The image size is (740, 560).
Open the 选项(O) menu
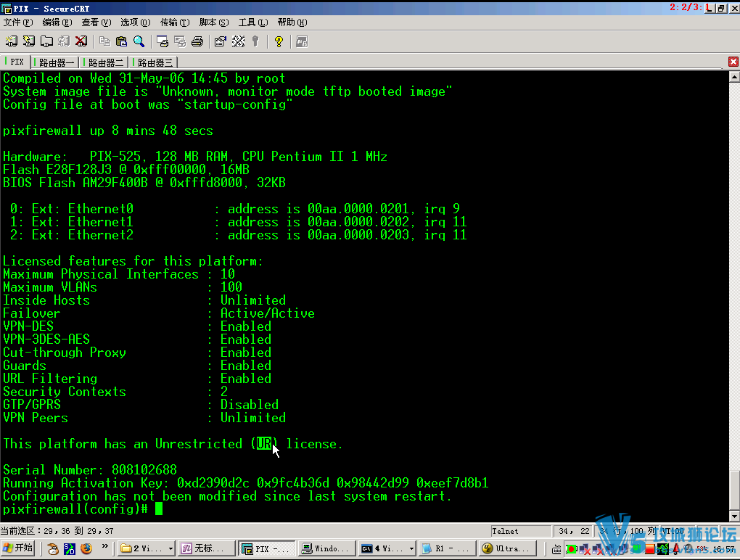pyautogui.click(x=136, y=22)
